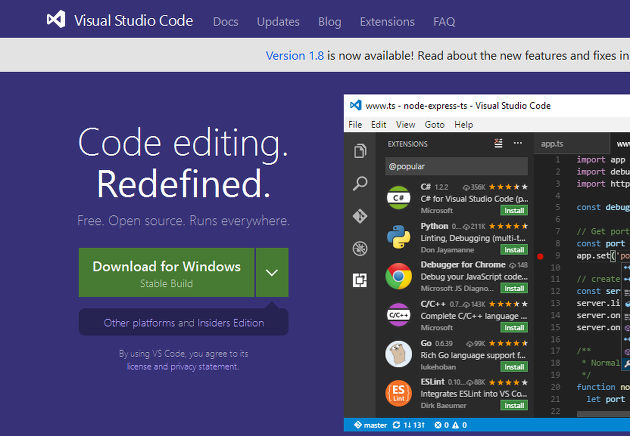Viewport: 630px width, 436px height.
Task: Open the Help menu
Action: coord(464,125)
